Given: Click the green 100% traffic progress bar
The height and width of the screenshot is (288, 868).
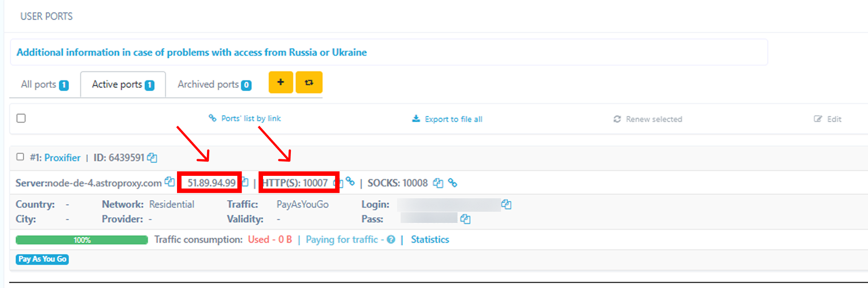Looking at the screenshot, I should pos(82,240).
